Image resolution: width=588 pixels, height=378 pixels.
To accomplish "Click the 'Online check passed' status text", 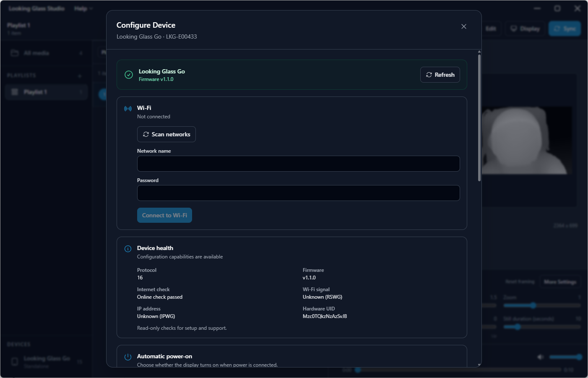I will coord(160,297).
